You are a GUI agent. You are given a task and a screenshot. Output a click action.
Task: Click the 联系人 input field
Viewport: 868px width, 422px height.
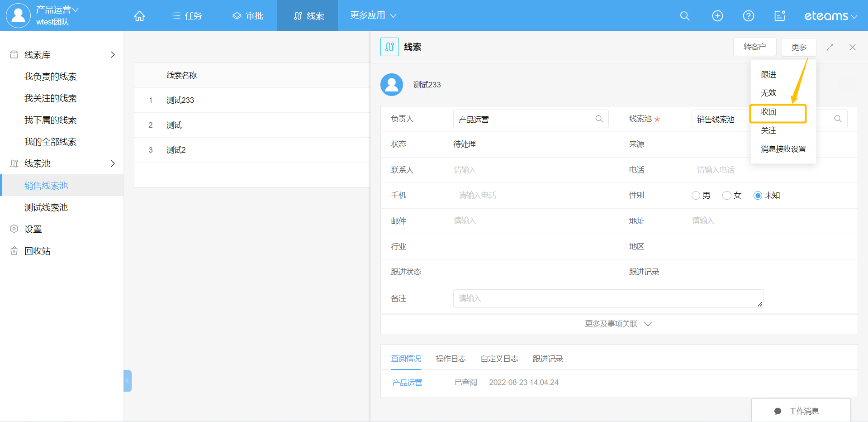click(x=531, y=170)
